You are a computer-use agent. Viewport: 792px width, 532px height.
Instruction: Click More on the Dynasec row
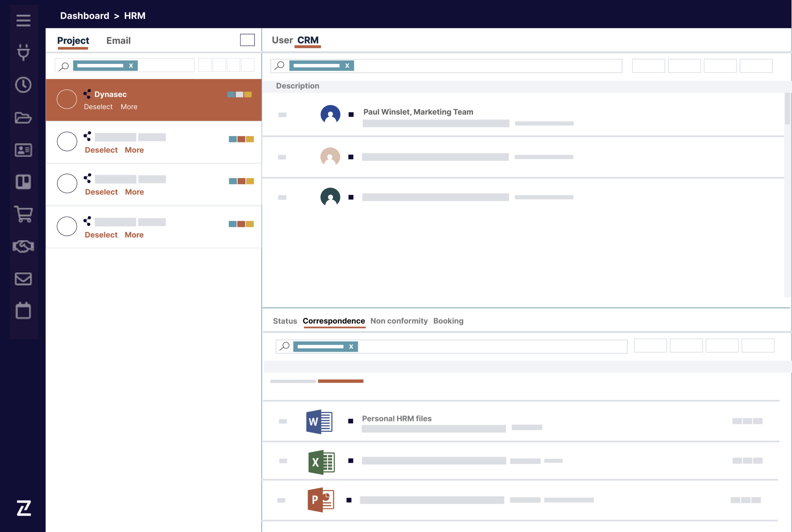129,106
